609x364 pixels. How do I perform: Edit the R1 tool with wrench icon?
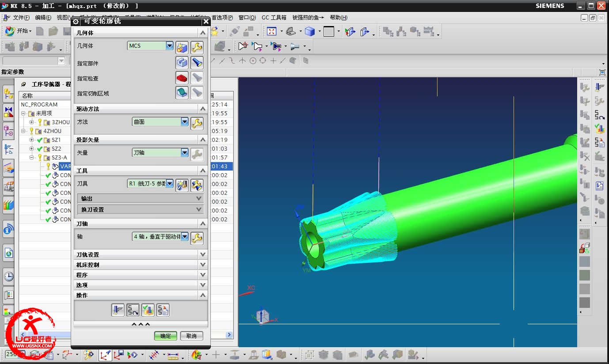[197, 185]
